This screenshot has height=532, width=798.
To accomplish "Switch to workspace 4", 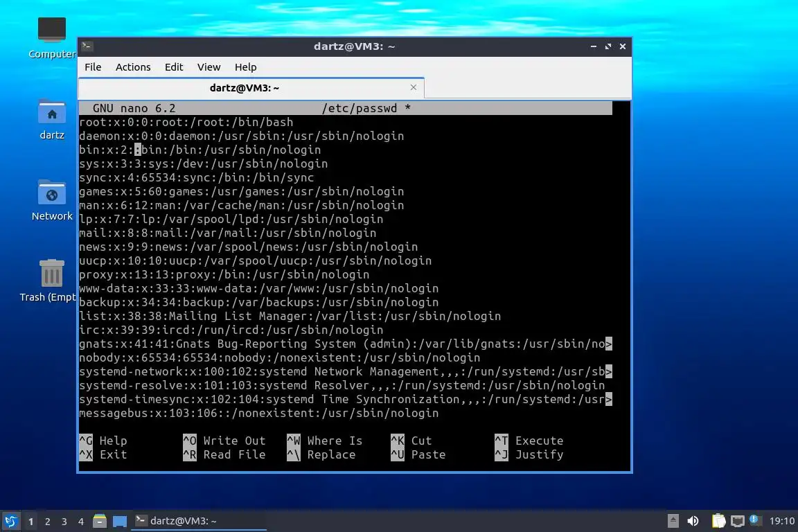I will pos(81,522).
